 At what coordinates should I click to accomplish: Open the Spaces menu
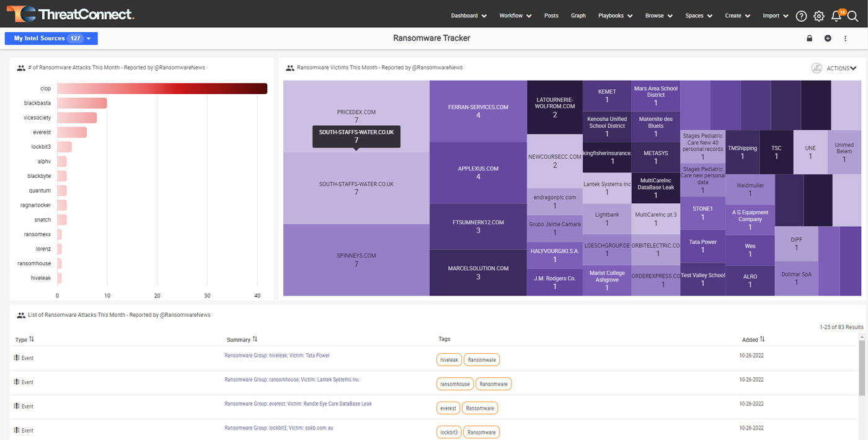coord(699,16)
